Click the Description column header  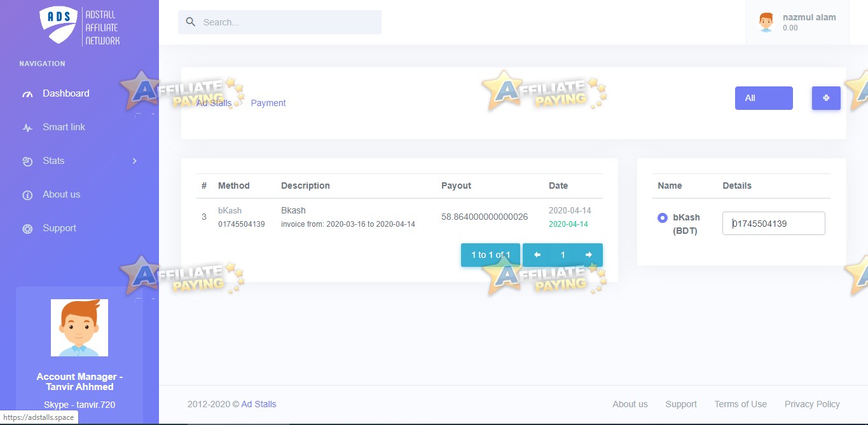click(x=305, y=186)
